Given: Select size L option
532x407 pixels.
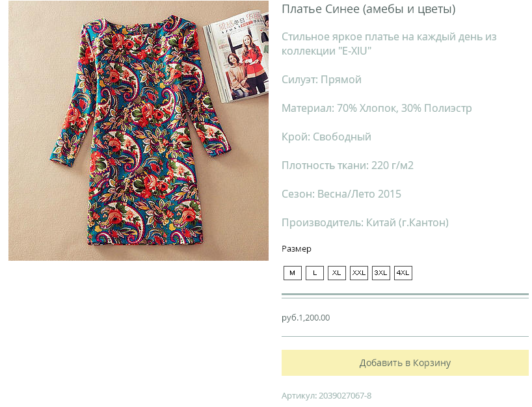Looking at the screenshot, I should 315,273.
